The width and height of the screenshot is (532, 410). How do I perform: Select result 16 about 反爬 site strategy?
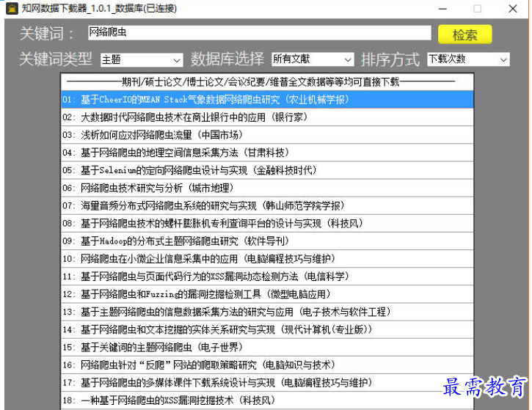(267, 365)
